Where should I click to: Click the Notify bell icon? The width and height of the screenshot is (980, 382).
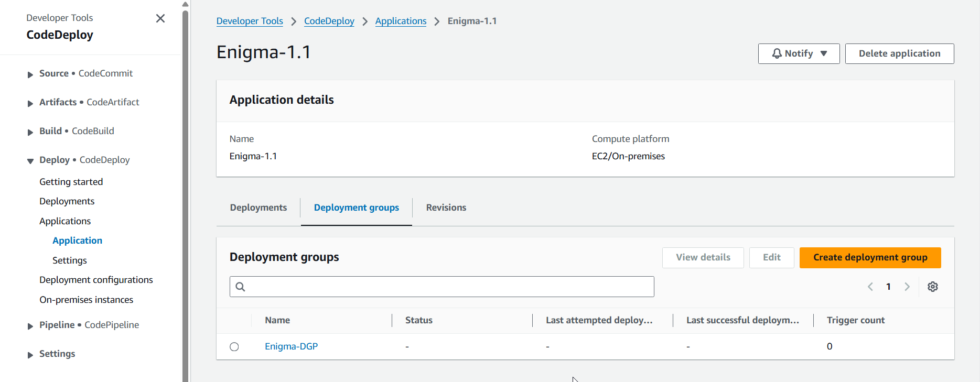pyautogui.click(x=777, y=53)
